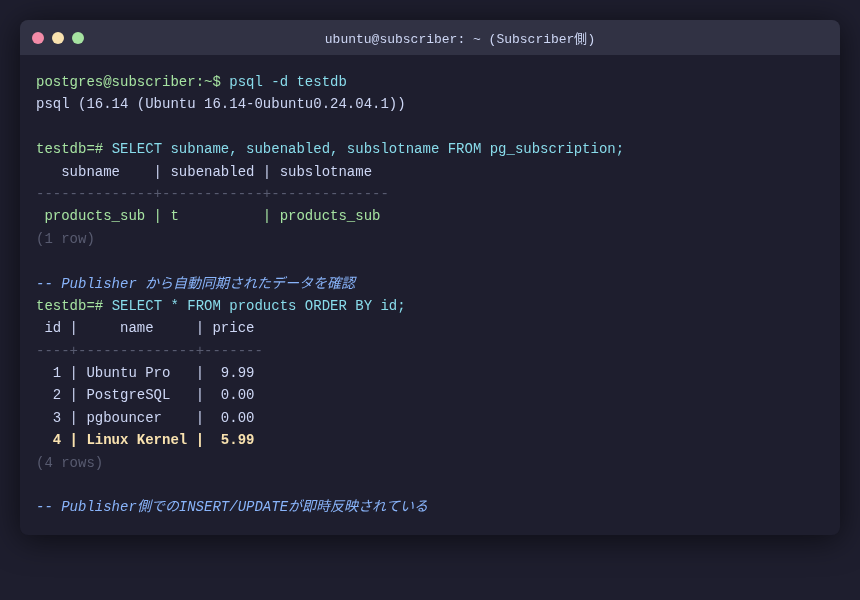Viewport: 860px width, 600px height.
Task: Click the 'postgres@subscriber:~$' shell prompt
Action: tap(128, 82)
